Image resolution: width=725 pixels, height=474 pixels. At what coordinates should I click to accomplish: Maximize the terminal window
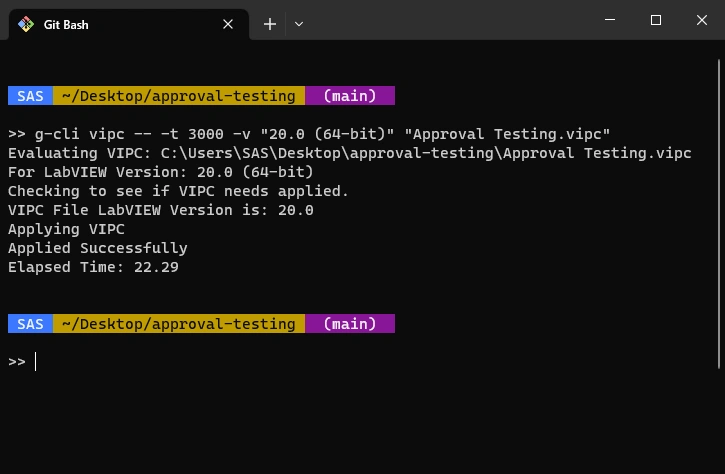(656, 20)
